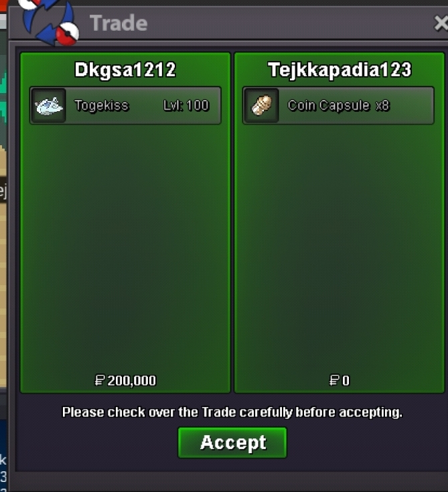Click the Dkgsa1212 player name
Image resolution: width=448 pixels, height=492 pixels.
click(x=125, y=70)
